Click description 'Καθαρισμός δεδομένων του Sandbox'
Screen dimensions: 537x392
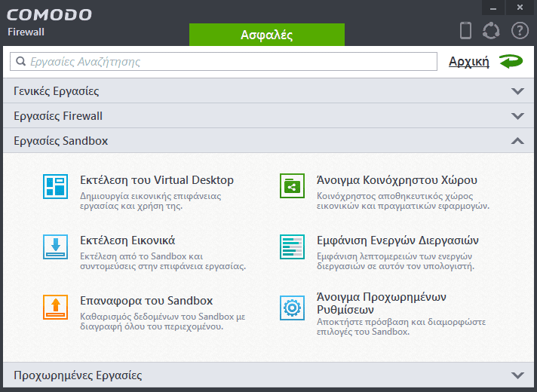pos(163,321)
